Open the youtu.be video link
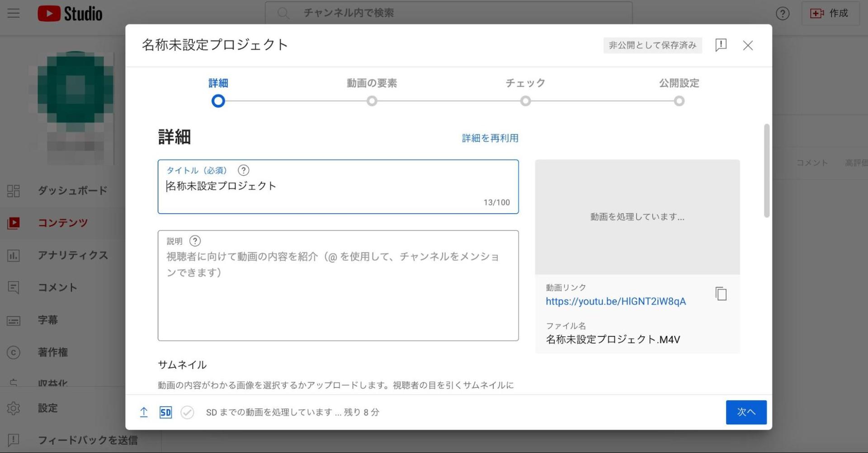Screen dimensions: 868x453 coord(615,301)
